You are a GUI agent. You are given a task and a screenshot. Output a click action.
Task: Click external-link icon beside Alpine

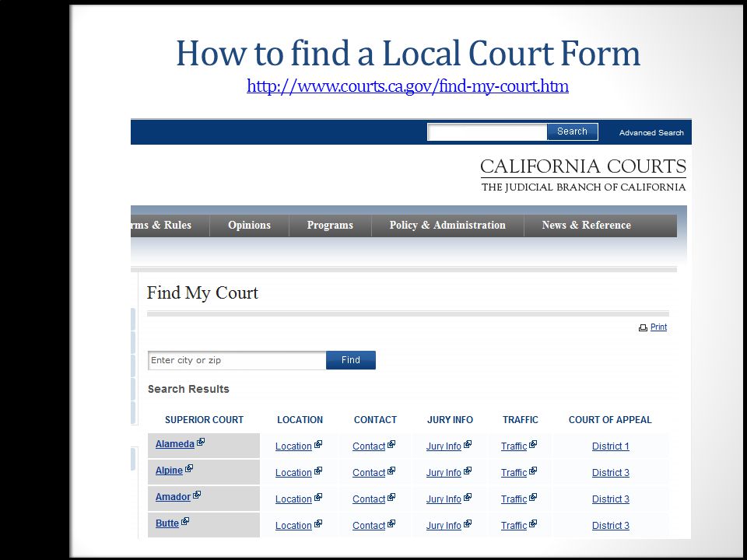click(x=189, y=468)
